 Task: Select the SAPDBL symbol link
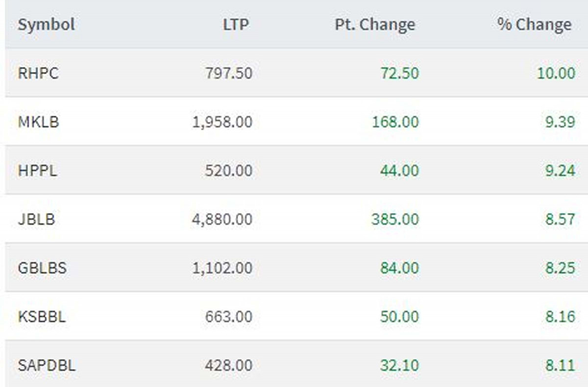tap(47, 365)
